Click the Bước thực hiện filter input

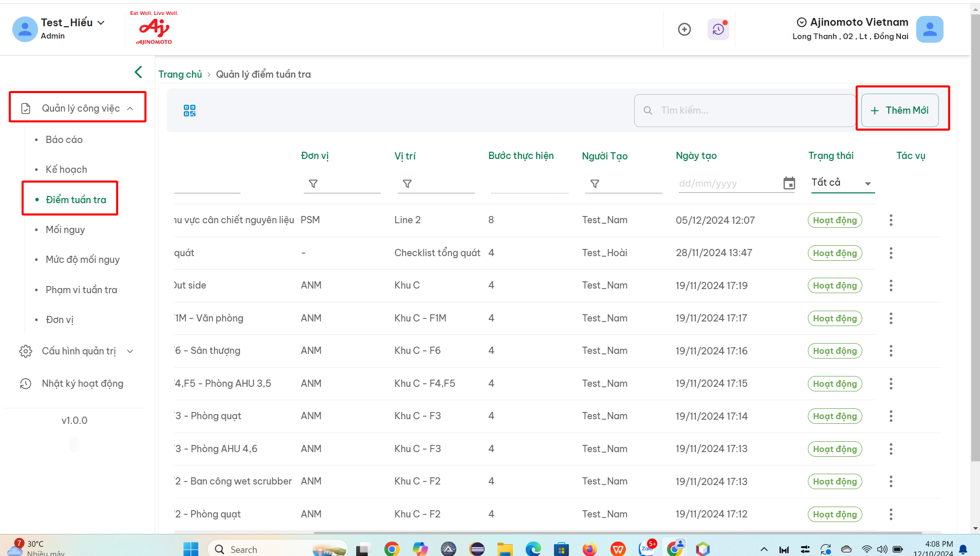tap(529, 184)
